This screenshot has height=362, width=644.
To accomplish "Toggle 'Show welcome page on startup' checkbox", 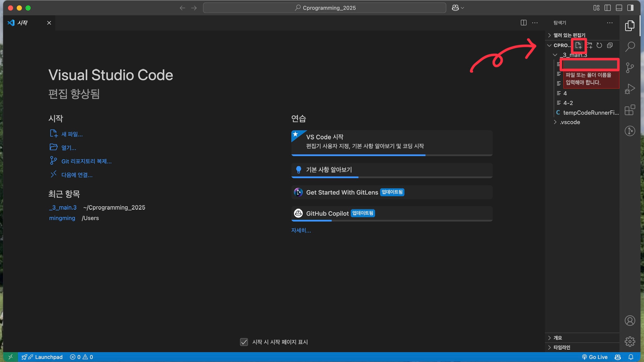I will click(x=244, y=342).
